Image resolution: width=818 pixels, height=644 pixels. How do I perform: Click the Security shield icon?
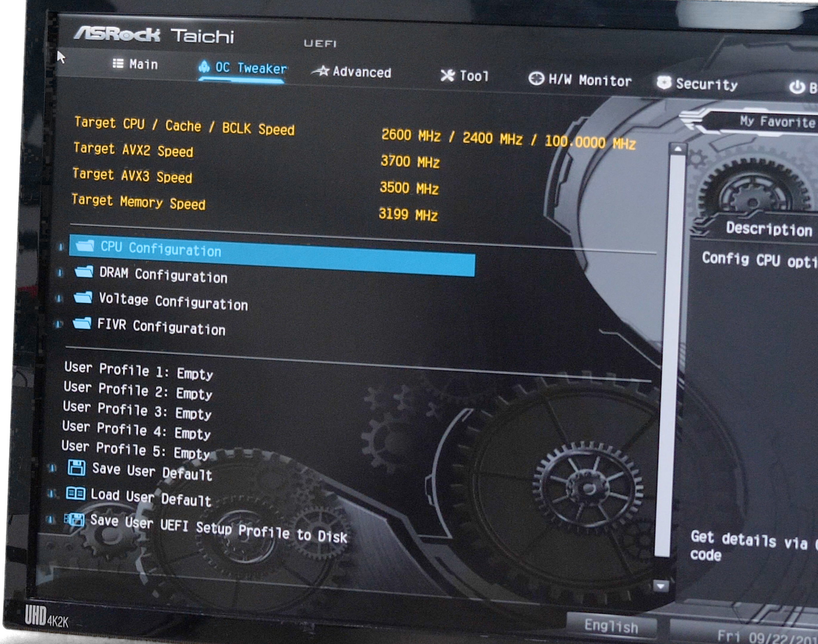coord(664,83)
